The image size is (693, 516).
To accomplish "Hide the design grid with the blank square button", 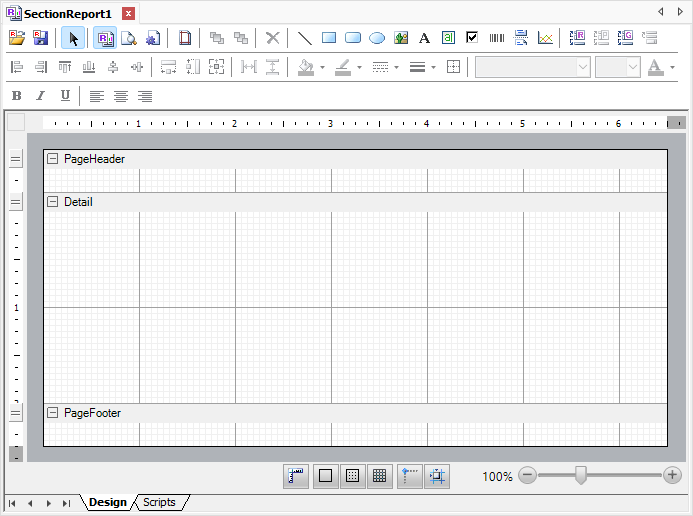I will pyautogui.click(x=325, y=476).
